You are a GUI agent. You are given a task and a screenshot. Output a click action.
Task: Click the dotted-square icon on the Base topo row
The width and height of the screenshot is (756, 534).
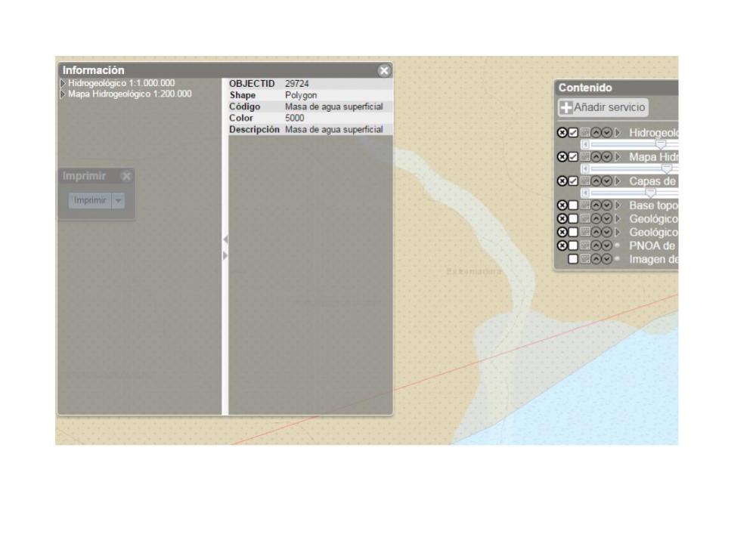[585, 205]
